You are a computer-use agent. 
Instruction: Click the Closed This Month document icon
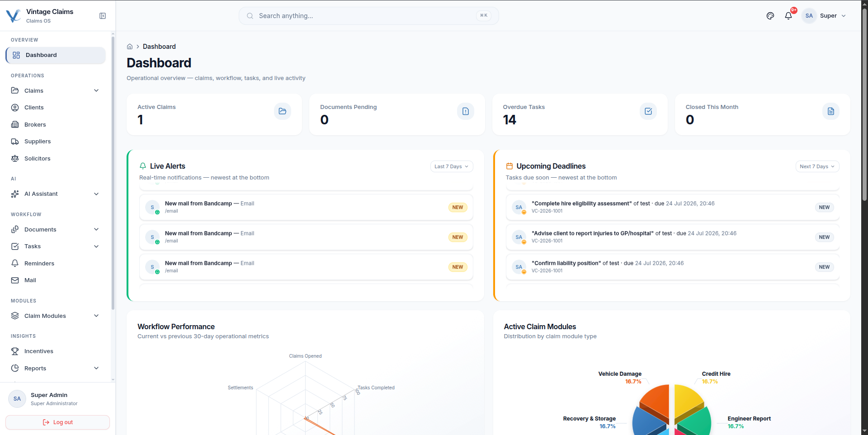coord(831,111)
